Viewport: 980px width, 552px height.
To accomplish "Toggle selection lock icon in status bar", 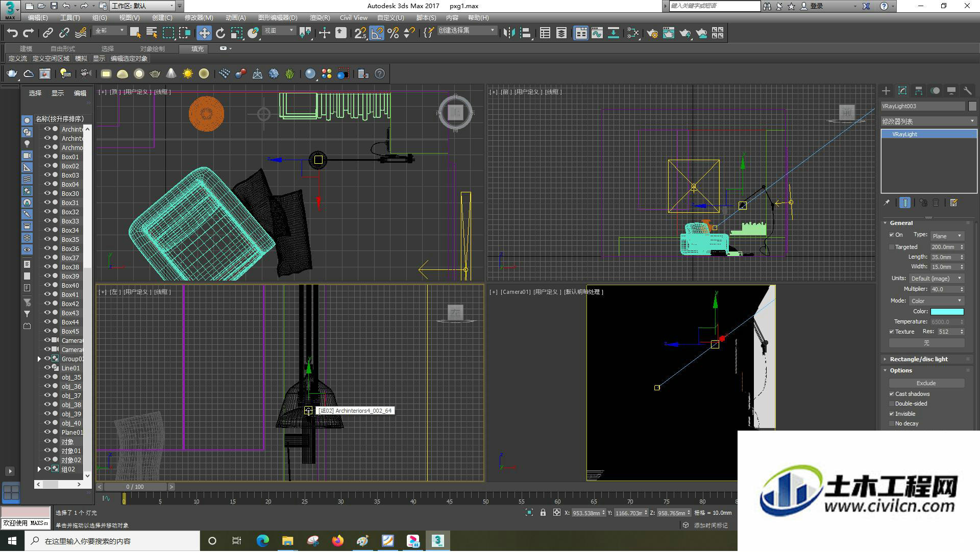I will [x=543, y=513].
